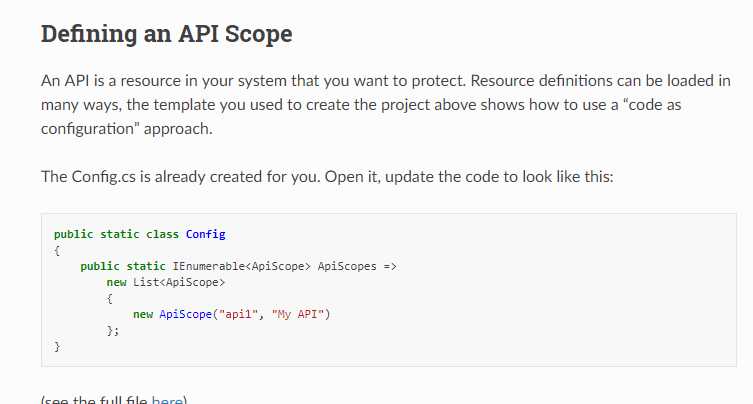Click the final closing brace in code

tap(57, 346)
